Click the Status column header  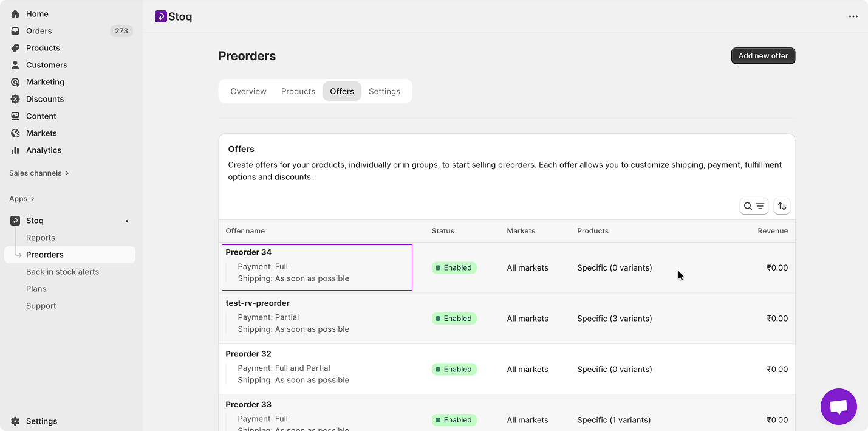(x=443, y=231)
